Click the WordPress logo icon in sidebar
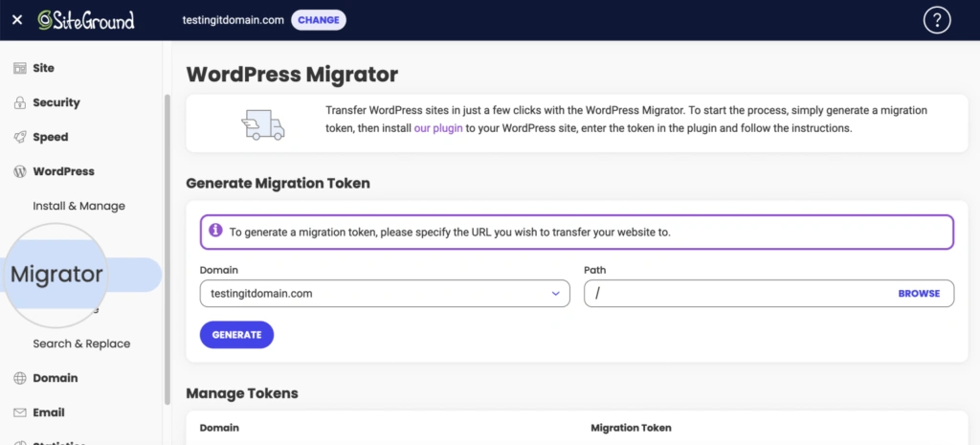Screen dimensions: 980x445 click(19, 172)
